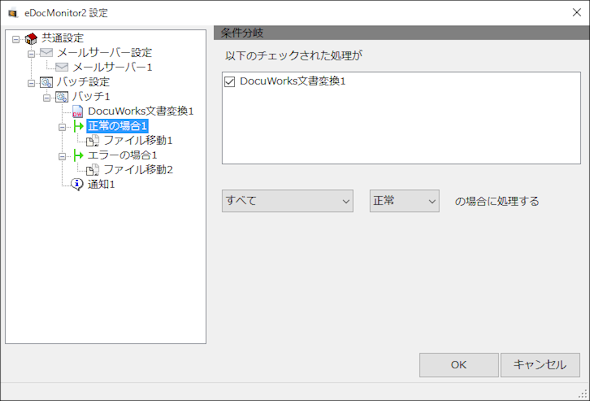This screenshot has height=401, width=590.
Task: Click the DocuWorks document icon in the tree
Action: point(77,111)
